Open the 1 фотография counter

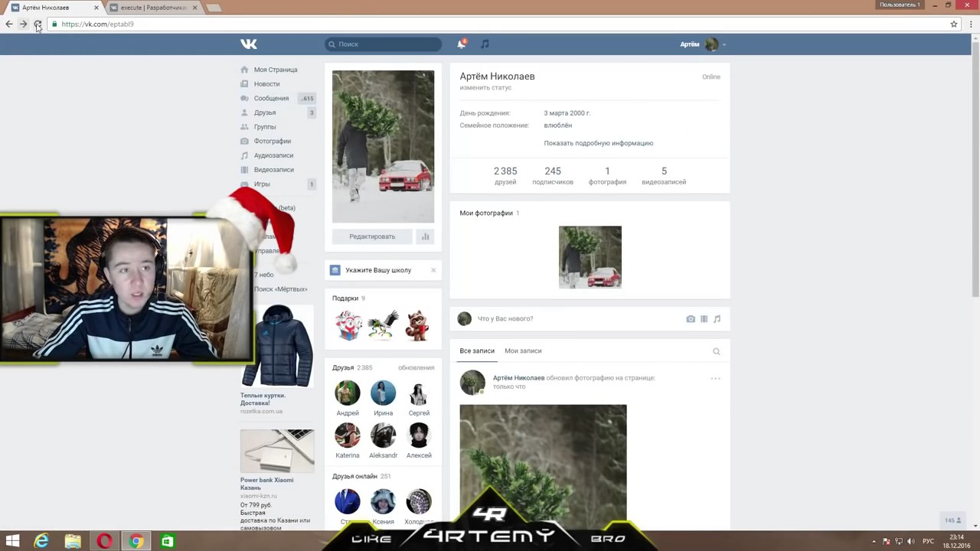tap(607, 176)
